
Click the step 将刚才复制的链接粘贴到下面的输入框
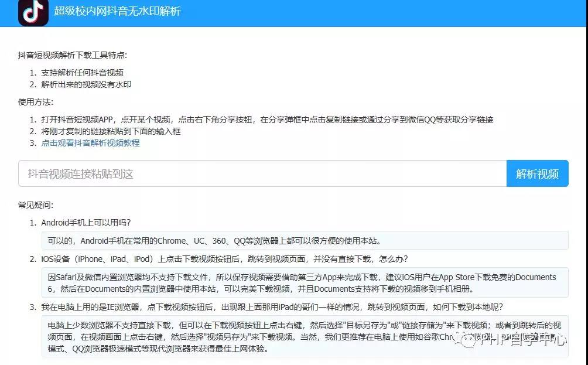111,131
